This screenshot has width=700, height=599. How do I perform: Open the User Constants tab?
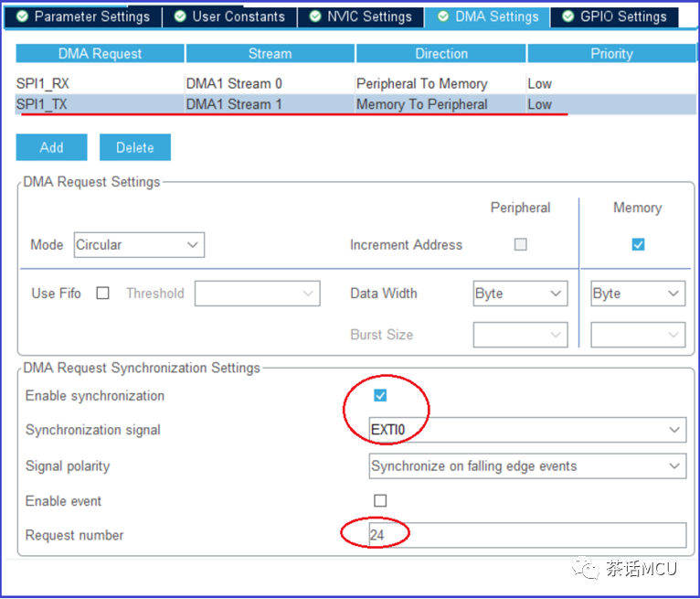coord(230,16)
